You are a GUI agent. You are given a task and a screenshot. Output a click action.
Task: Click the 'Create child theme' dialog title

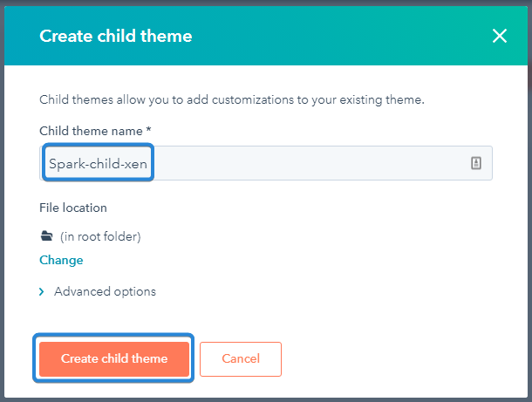click(116, 36)
